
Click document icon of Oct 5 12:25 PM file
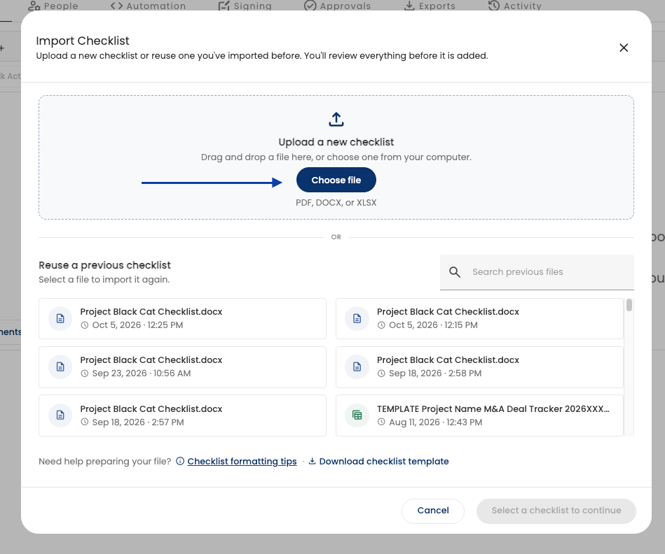click(60, 318)
